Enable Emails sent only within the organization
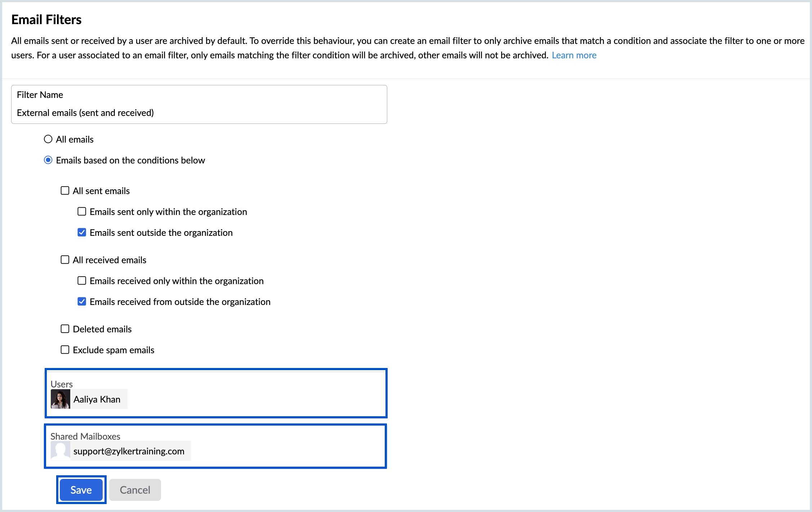The height and width of the screenshot is (512, 812). click(82, 211)
